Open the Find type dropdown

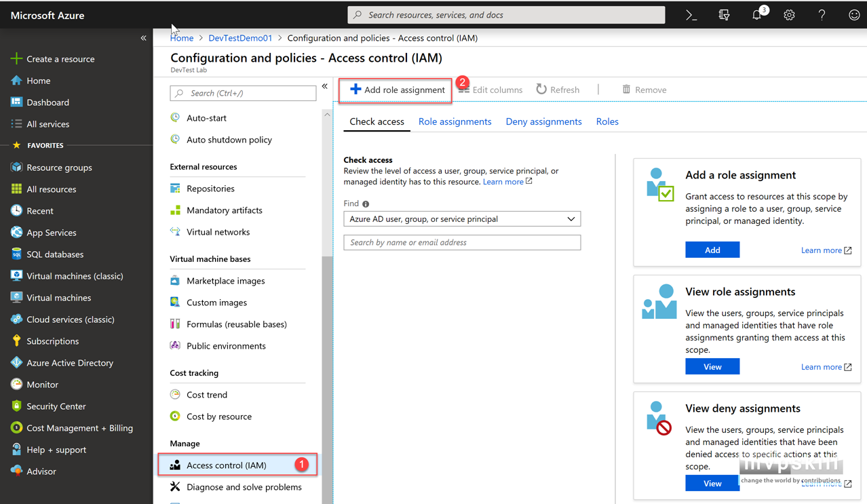pos(462,219)
